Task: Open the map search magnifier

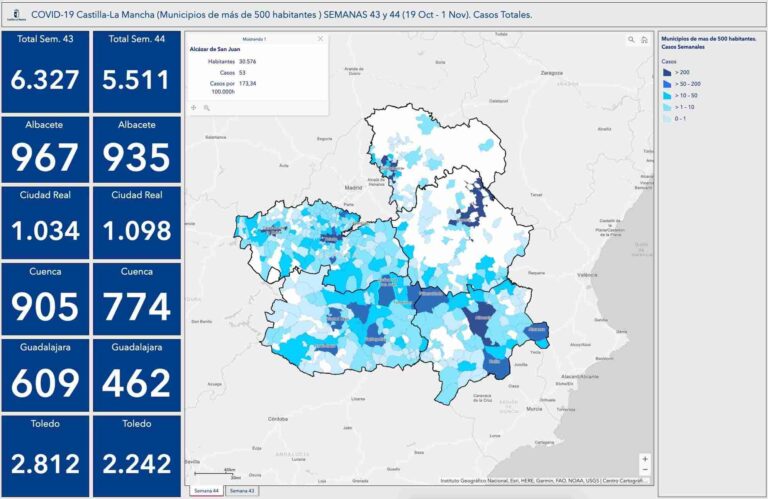Action: pos(632,40)
